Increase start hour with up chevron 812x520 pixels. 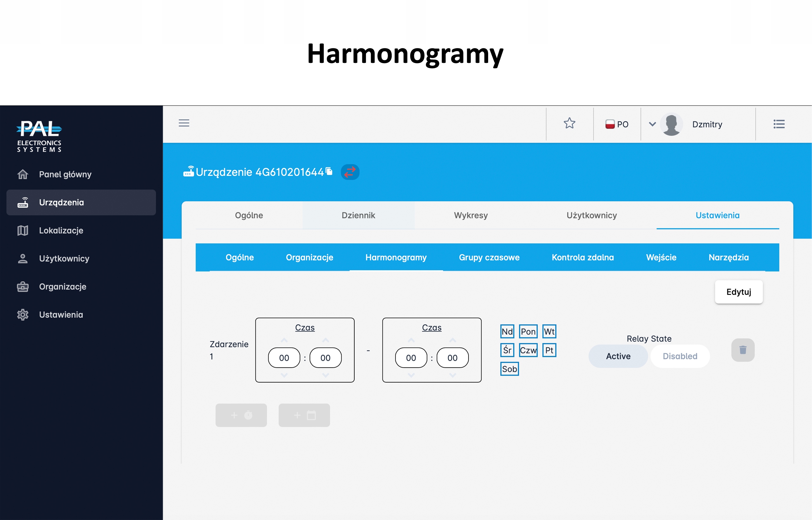tap(284, 340)
